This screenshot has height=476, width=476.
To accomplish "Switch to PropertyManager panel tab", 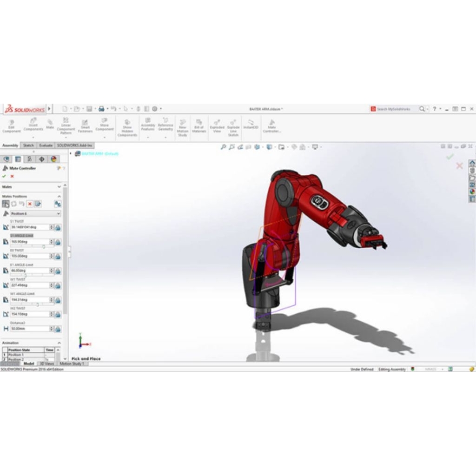I will coord(18,159).
